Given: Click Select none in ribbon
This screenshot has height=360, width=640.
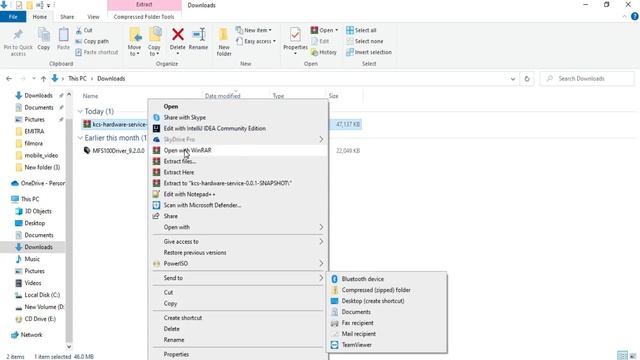Looking at the screenshot, I should pyautogui.click(x=364, y=41).
